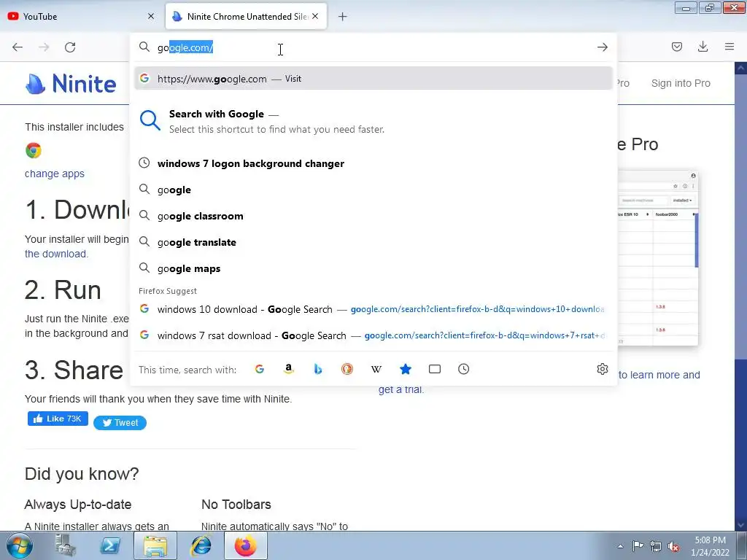Click the network tray icon

tap(656, 546)
